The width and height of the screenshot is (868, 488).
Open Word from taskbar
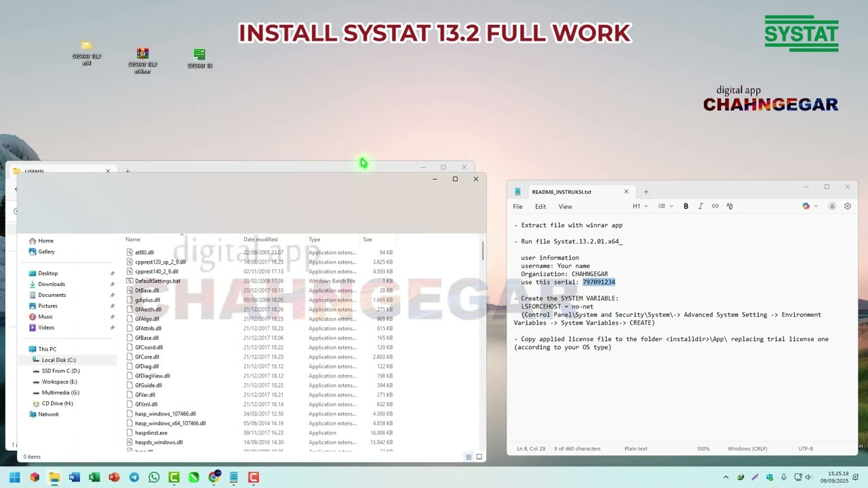75,477
